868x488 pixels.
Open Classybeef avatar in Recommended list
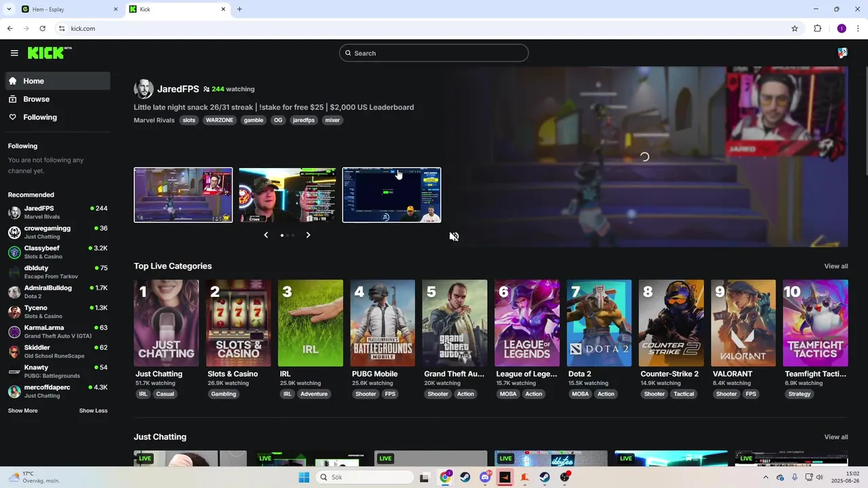click(x=14, y=252)
